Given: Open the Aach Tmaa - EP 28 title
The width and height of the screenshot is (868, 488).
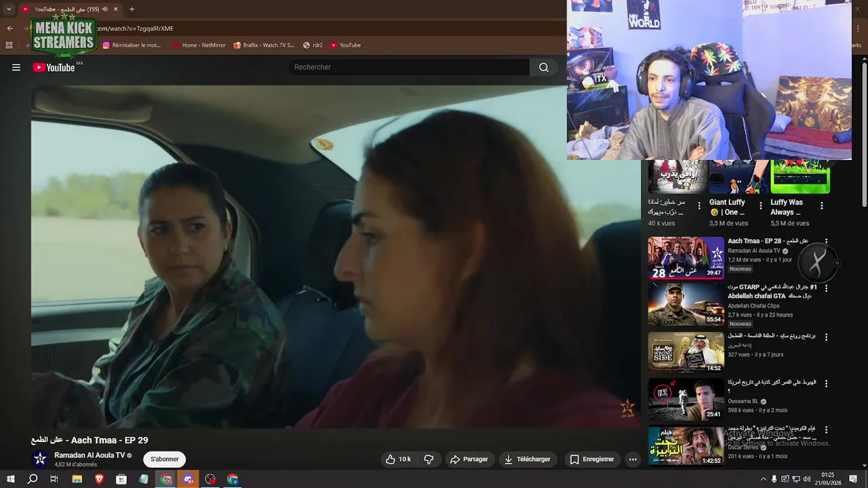Looking at the screenshot, I should (768, 241).
